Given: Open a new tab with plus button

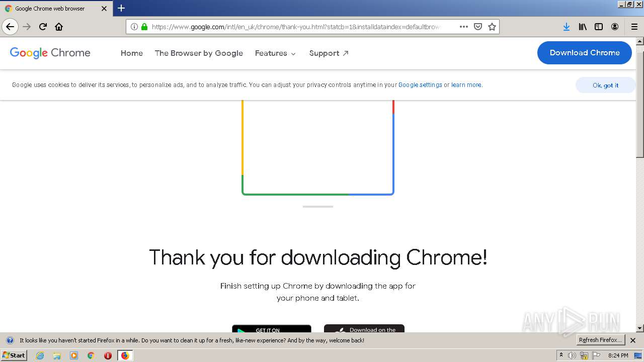Looking at the screenshot, I should pos(121,8).
